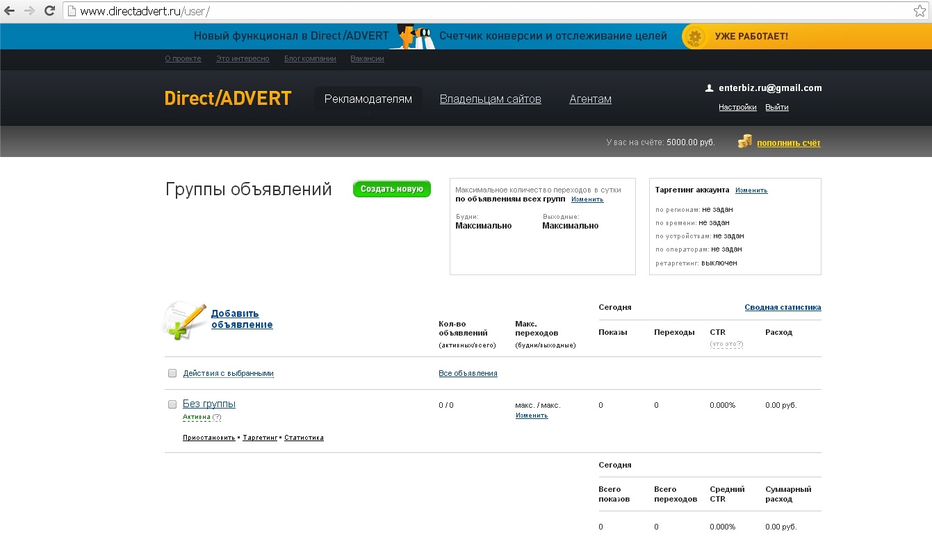The image size is (932, 560).
Task: Click the gear coin icon in banner
Action: click(694, 36)
